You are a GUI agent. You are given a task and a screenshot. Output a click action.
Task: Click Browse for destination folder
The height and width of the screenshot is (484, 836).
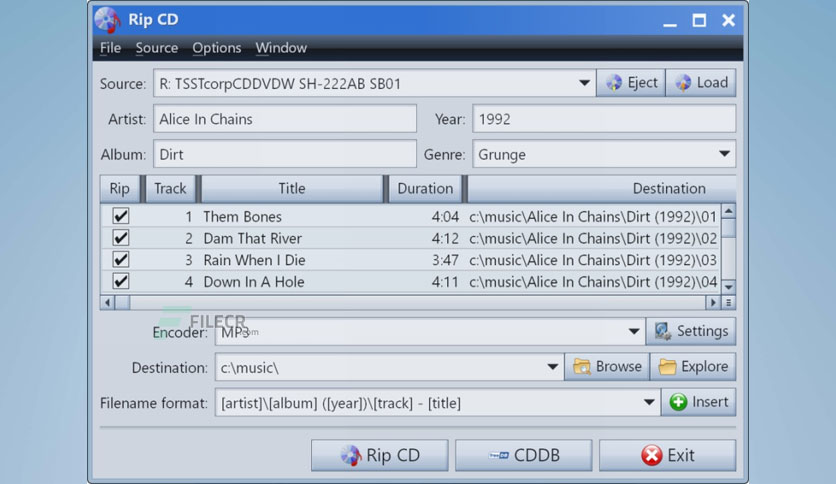tap(607, 367)
